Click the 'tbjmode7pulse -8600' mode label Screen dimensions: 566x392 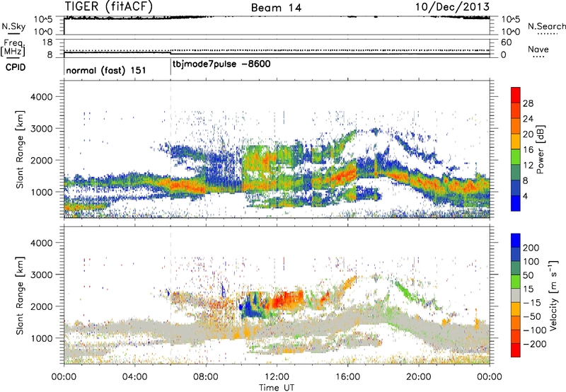click(221, 64)
